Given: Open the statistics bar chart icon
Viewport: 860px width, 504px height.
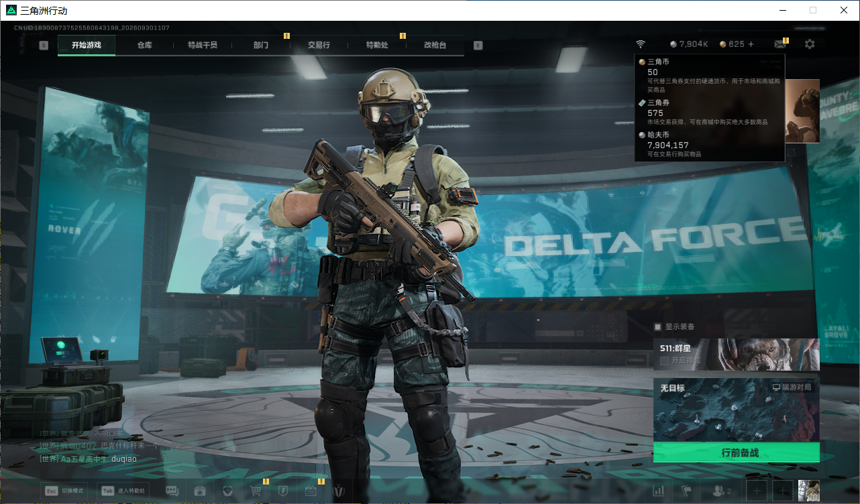Looking at the screenshot, I should [x=659, y=491].
